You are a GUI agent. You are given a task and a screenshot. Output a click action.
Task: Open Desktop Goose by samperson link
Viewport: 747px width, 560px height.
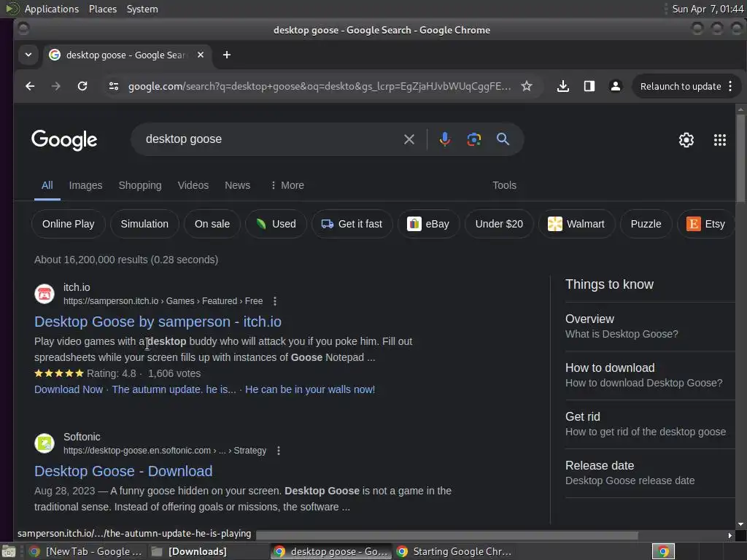[x=158, y=322]
